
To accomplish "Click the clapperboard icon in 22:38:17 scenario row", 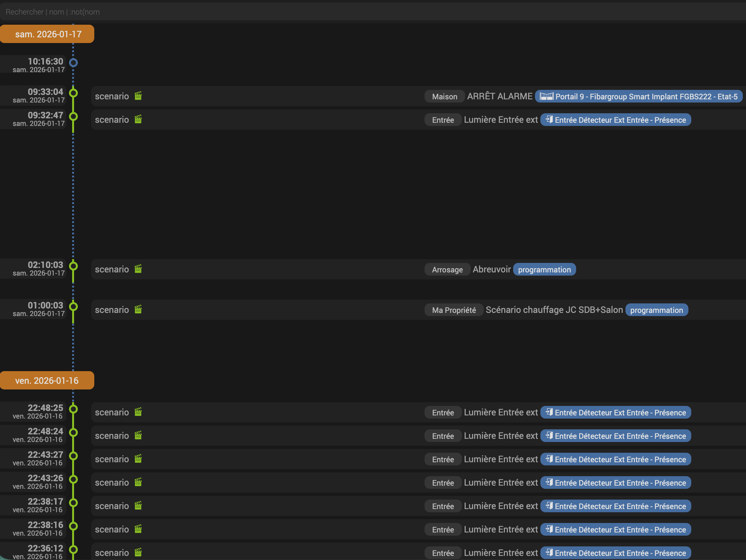I will pos(138,506).
